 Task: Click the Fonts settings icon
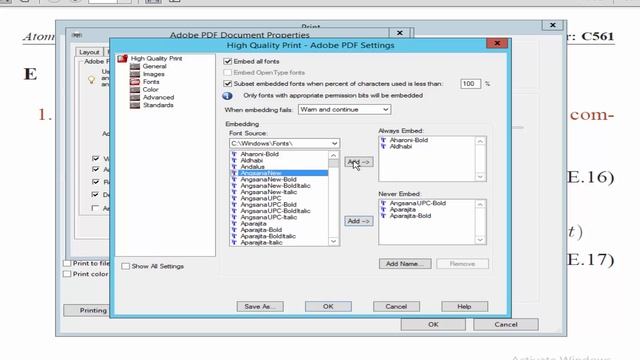(135, 82)
